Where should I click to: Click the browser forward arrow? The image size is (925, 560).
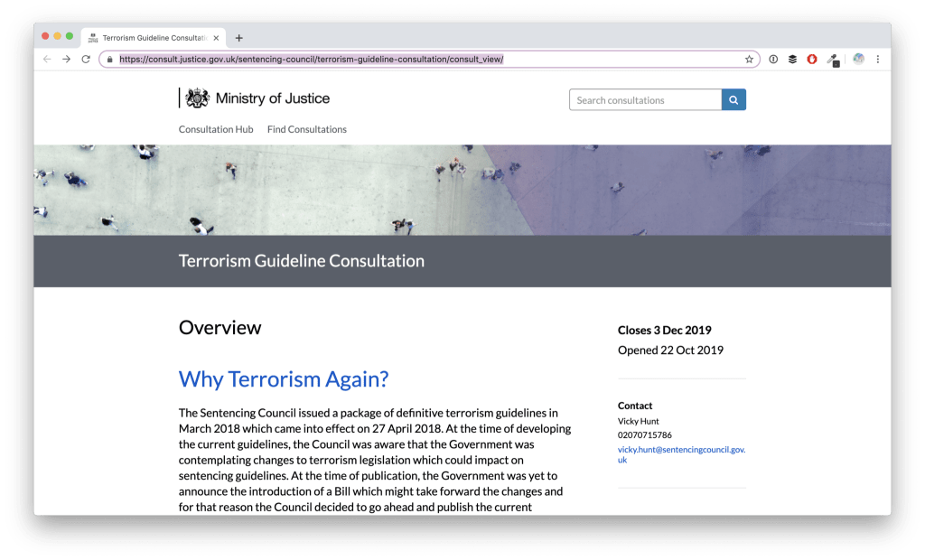[67, 59]
